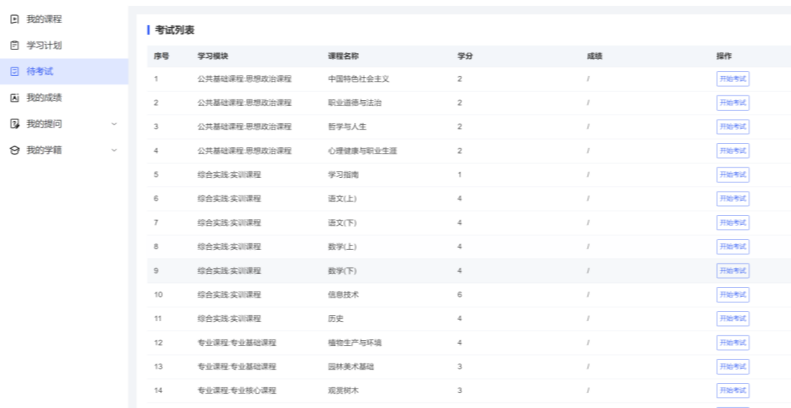Select course name 语文(下)
Image resolution: width=791 pixels, height=408 pixels.
point(343,223)
